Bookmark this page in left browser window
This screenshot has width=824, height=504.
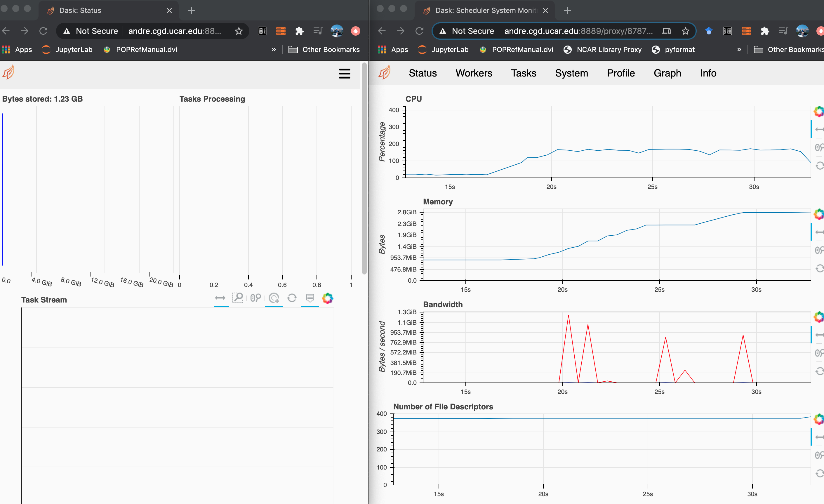point(239,31)
